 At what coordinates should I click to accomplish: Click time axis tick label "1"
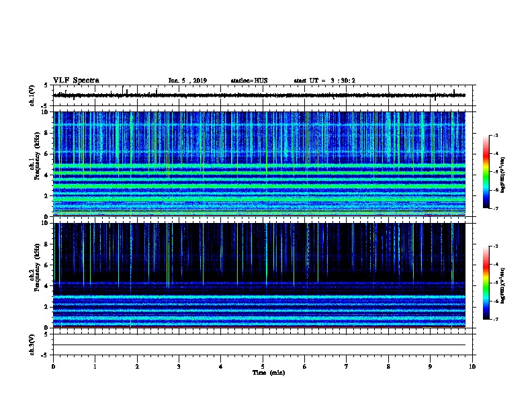click(95, 367)
